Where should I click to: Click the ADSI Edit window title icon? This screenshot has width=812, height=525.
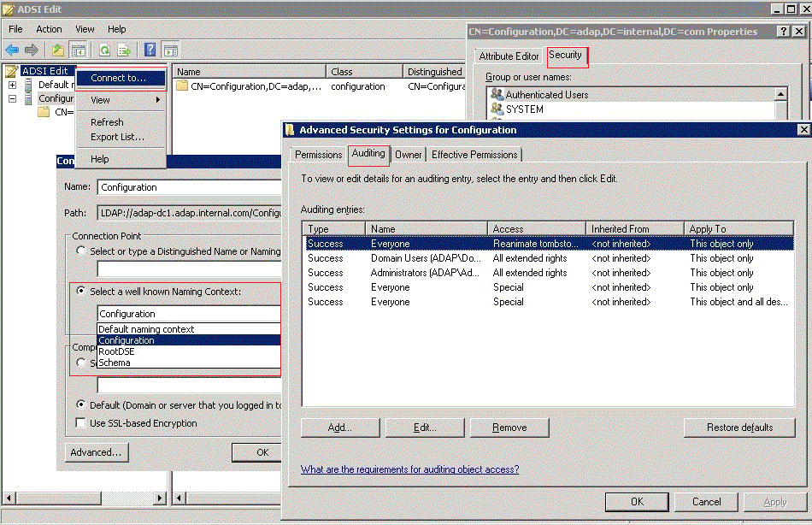[x=9, y=9]
